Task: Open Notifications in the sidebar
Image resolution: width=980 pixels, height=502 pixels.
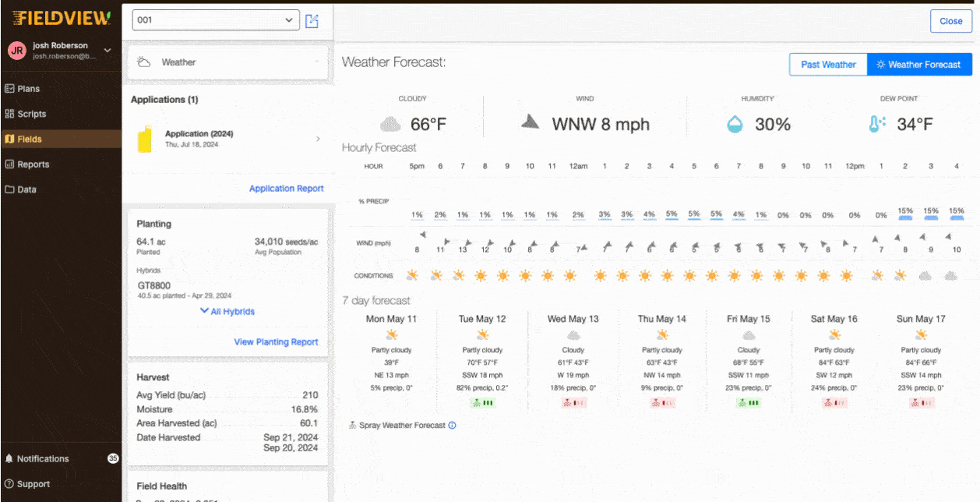Action: tap(37, 459)
